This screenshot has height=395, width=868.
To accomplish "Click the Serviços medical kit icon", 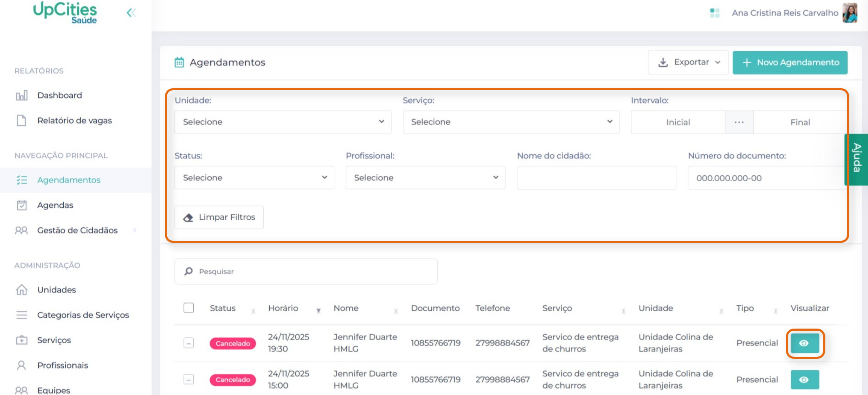I will tap(21, 340).
